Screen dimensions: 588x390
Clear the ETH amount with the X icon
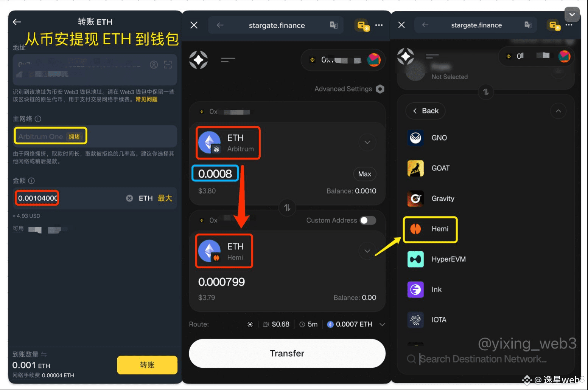point(129,198)
